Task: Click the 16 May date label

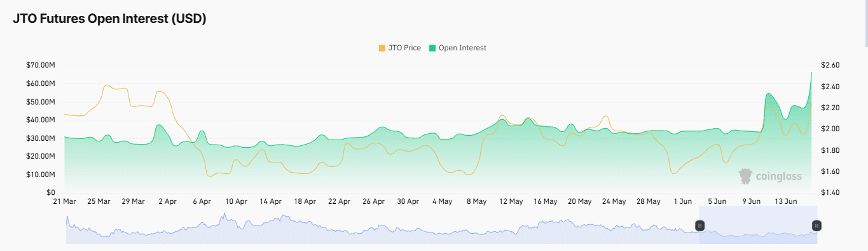Action: pyautogui.click(x=545, y=201)
